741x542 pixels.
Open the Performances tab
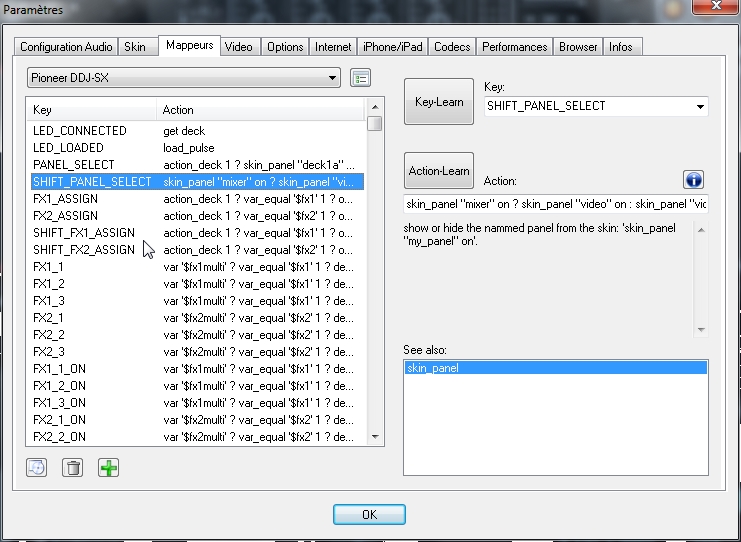[515, 47]
